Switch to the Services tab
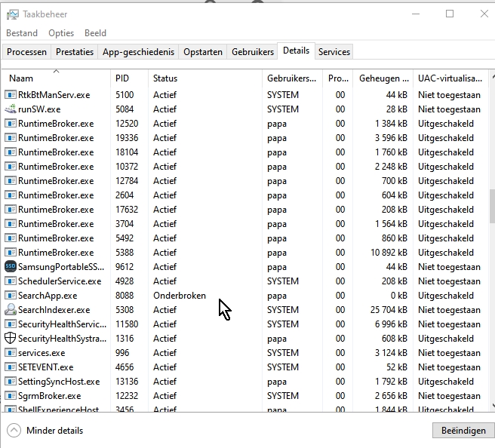The height and width of the screenshot is (448, 495). (334, 52)
